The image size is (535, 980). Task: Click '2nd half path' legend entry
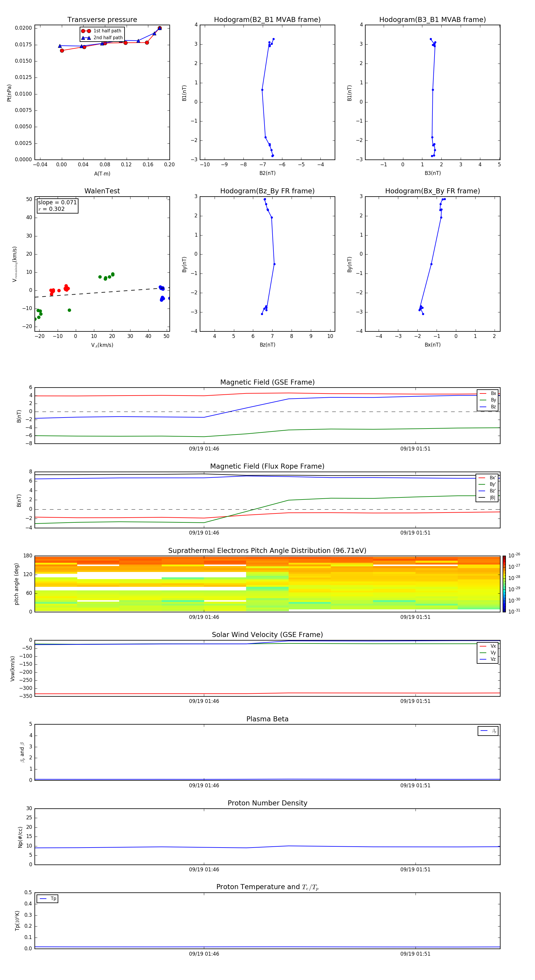102,38
